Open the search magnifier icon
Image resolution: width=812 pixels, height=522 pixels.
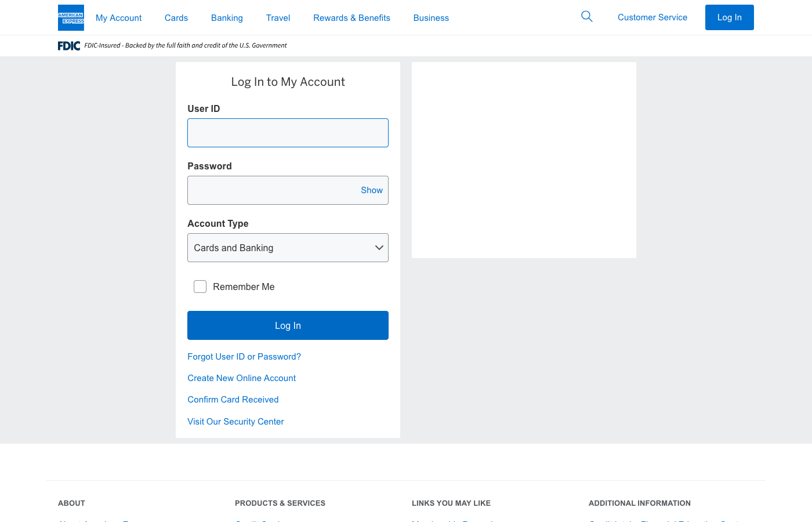(x=587, y=17)
